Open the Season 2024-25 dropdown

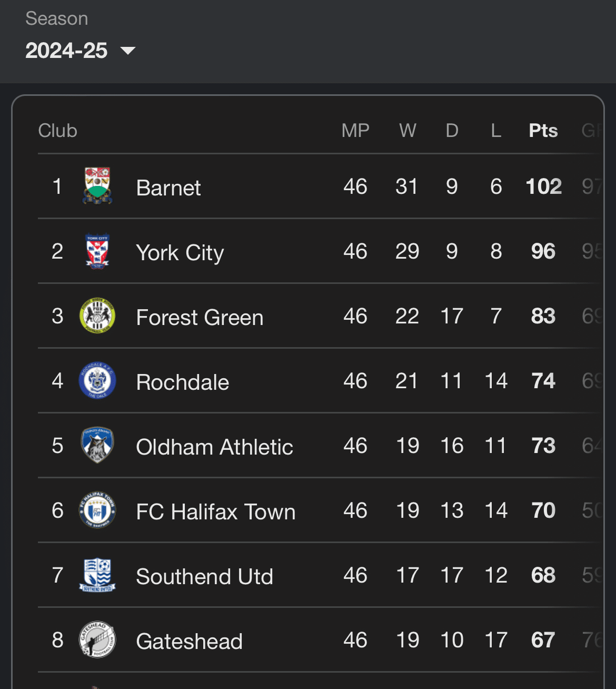pos(80,51)
